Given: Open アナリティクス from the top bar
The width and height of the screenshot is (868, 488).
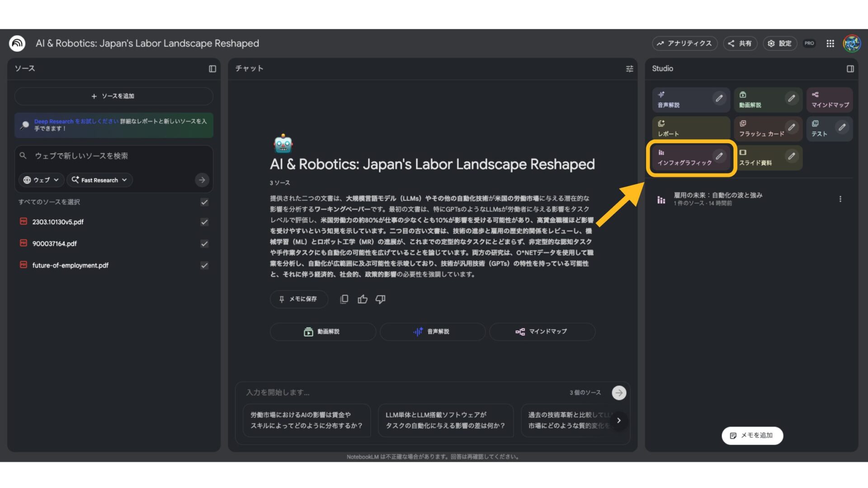Looking at the screenshot, I should tap(684, 43).
